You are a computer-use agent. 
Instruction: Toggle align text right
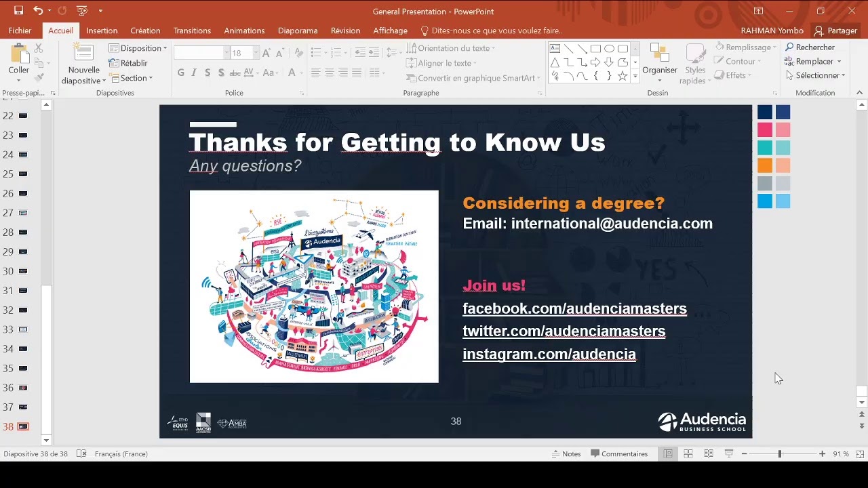[343, 73]
